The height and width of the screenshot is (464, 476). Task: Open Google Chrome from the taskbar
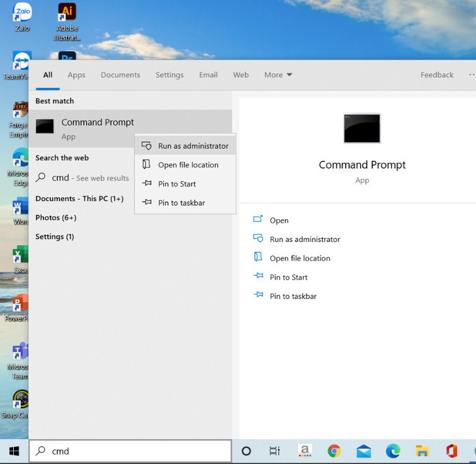[x=334, y=451]
